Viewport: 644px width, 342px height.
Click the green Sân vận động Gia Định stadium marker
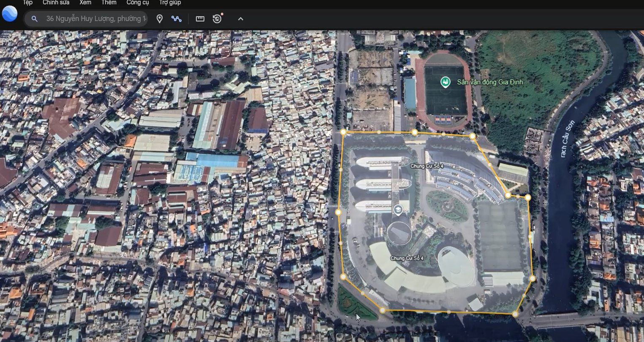click(446, 82)
